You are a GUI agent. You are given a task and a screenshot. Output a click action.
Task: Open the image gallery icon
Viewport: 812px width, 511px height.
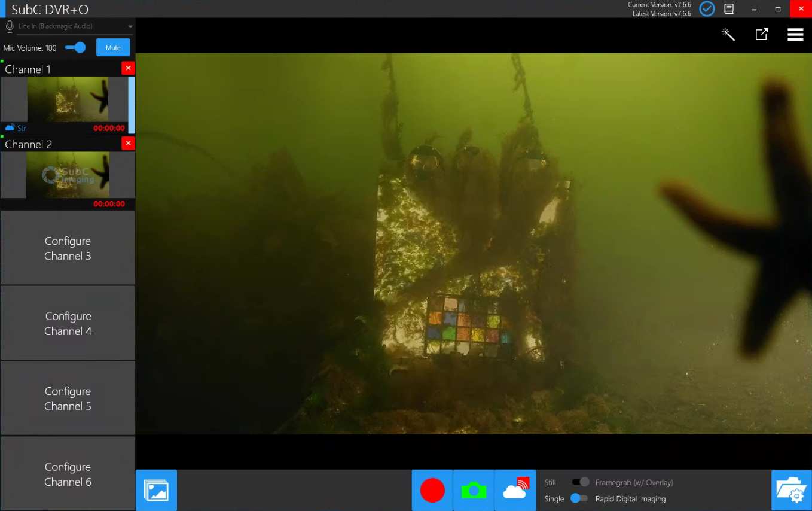coord(156,490)
